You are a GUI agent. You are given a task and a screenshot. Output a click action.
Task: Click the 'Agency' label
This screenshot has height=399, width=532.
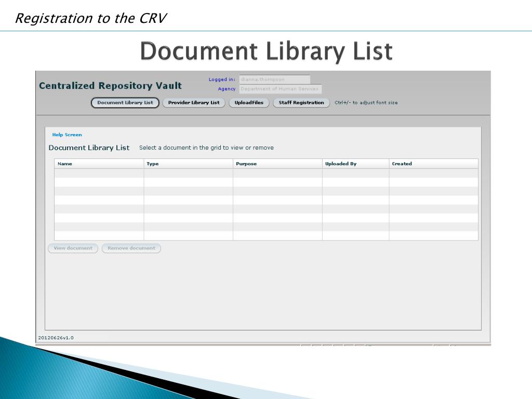pos(227,89)
